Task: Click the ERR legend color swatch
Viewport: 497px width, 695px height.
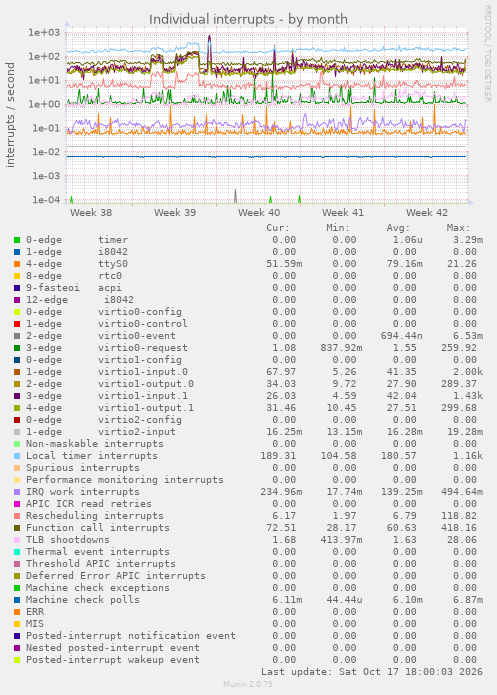Action: pyautogui.click(x=17, y=612)
